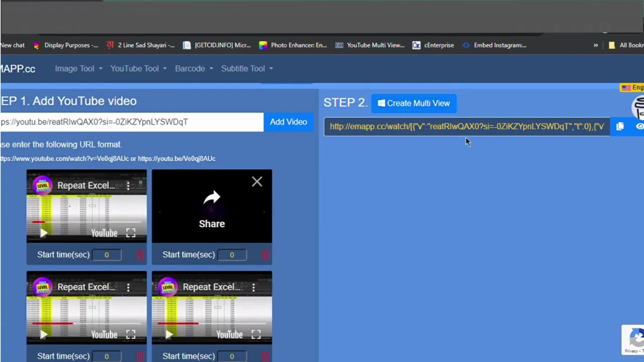Show hidden bookmarks with the double-arrow
Viewport: 644px width, 362px height.
pos(596,45)
